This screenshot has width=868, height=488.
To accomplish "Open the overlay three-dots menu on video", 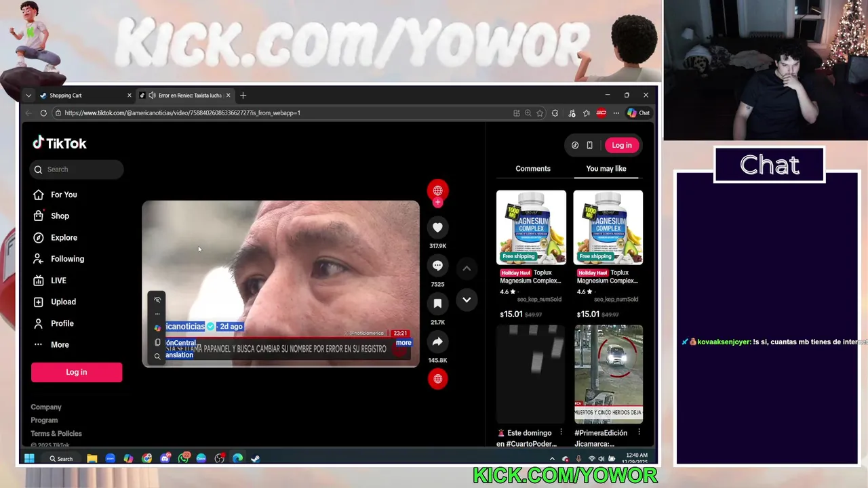I will point(157,314).
